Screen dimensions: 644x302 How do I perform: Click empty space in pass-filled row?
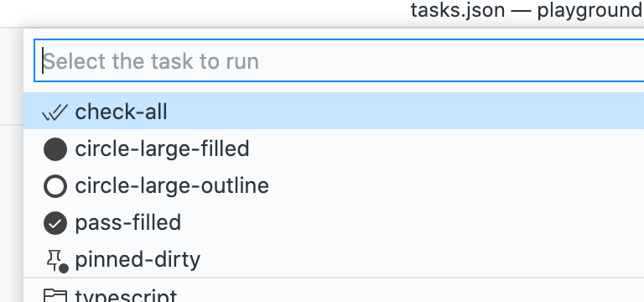coord(411,222)
